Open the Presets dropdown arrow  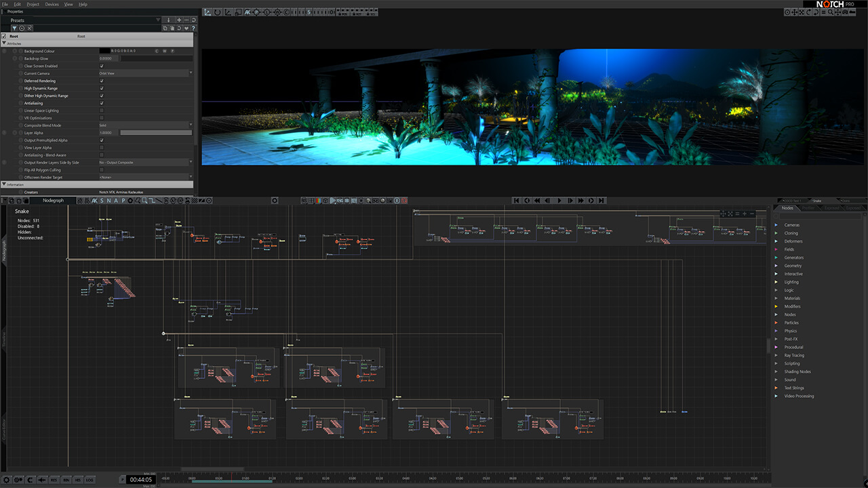coord(158,20)
